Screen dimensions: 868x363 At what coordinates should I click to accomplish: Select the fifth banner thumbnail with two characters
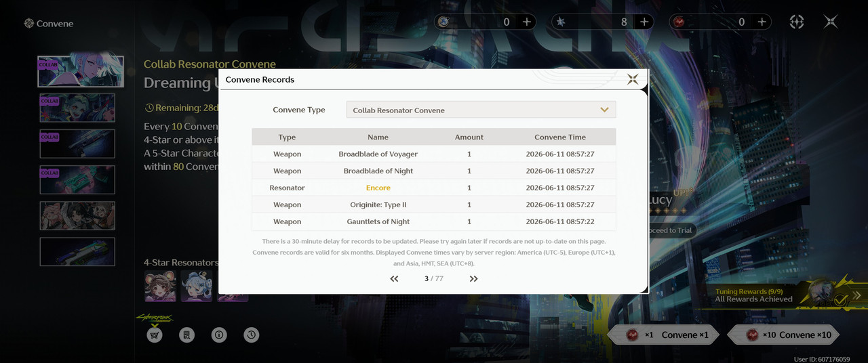tap(77, 215)
